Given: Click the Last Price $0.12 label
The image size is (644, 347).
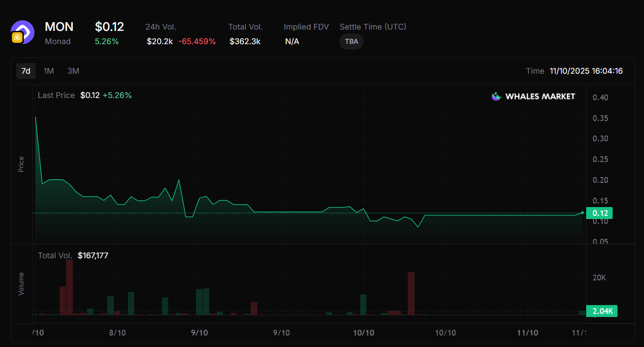Looking at the screenshot, I should coord(84,95).
